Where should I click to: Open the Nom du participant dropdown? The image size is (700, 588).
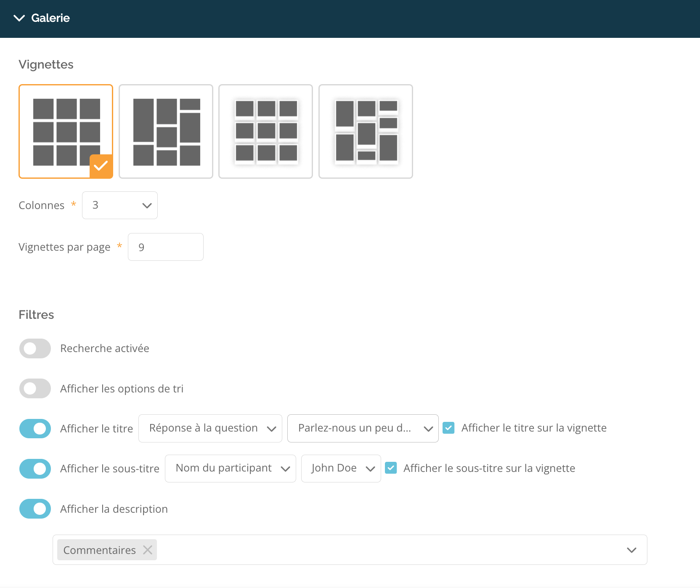(x=230, y=468)
